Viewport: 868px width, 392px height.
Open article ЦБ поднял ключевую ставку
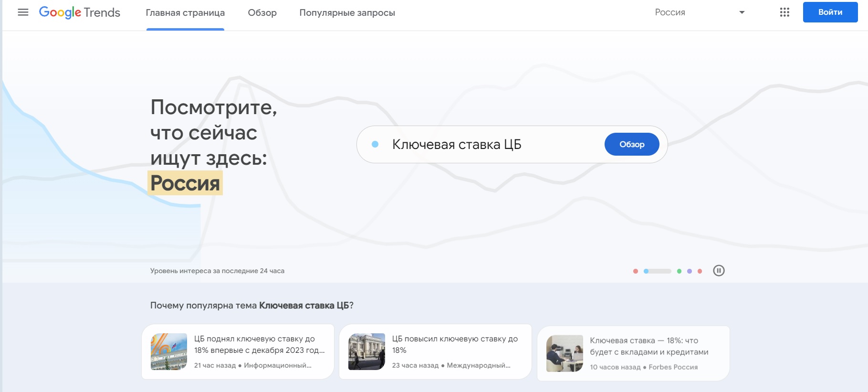coord(238,351)
